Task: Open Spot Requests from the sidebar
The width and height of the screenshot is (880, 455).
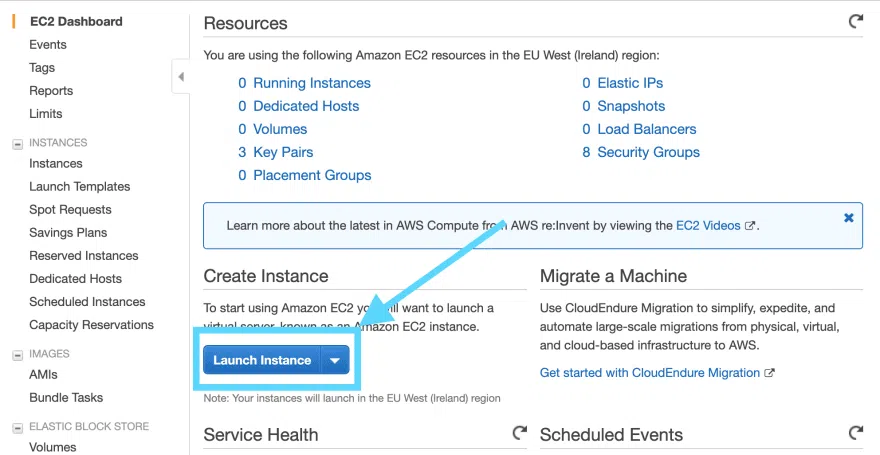Action: point(70,210)
